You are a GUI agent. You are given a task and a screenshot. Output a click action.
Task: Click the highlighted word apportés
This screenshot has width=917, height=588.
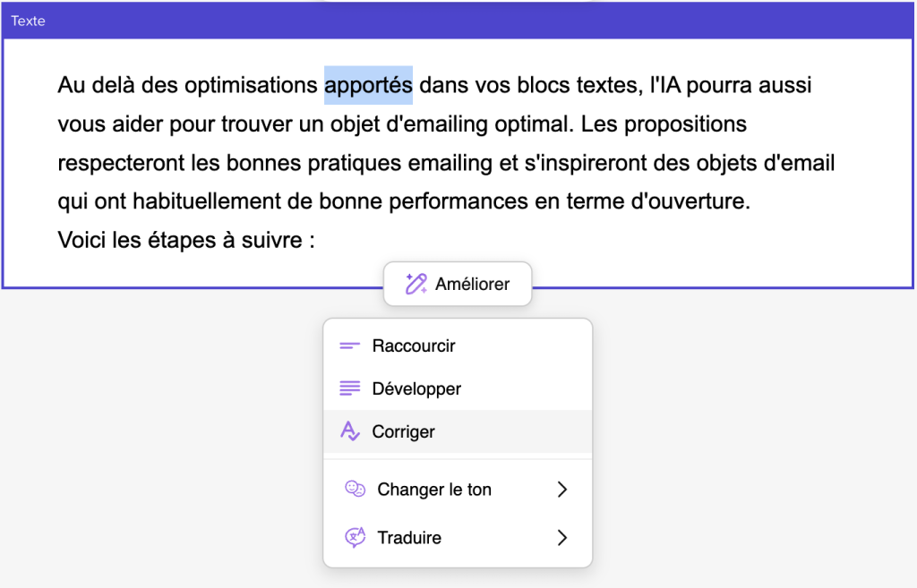(x=368, y=85)
